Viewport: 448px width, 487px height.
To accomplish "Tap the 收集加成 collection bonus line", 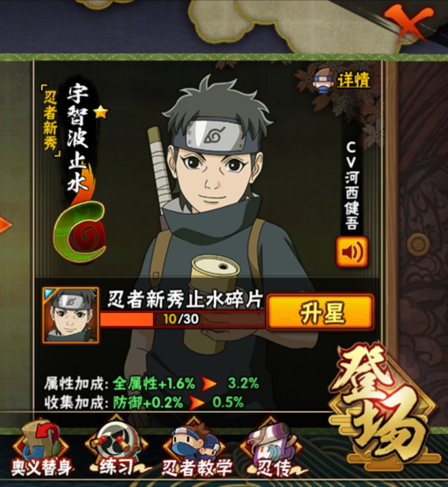I will (x=144, y=403).
